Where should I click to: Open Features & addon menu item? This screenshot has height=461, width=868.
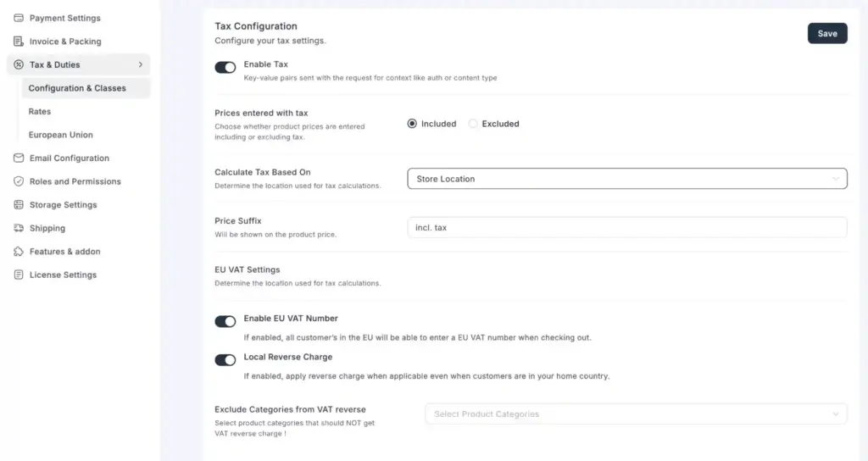pyautogui.click(x=64, y=251)
